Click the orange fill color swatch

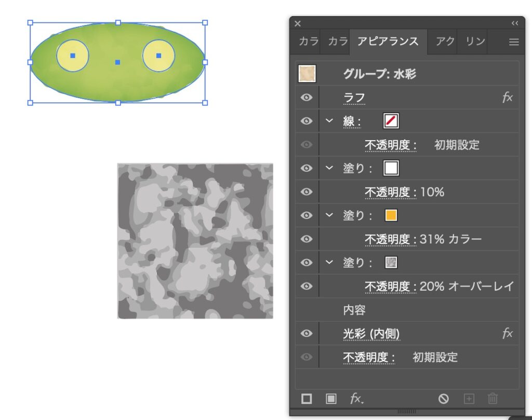click(x=391, y=215)
